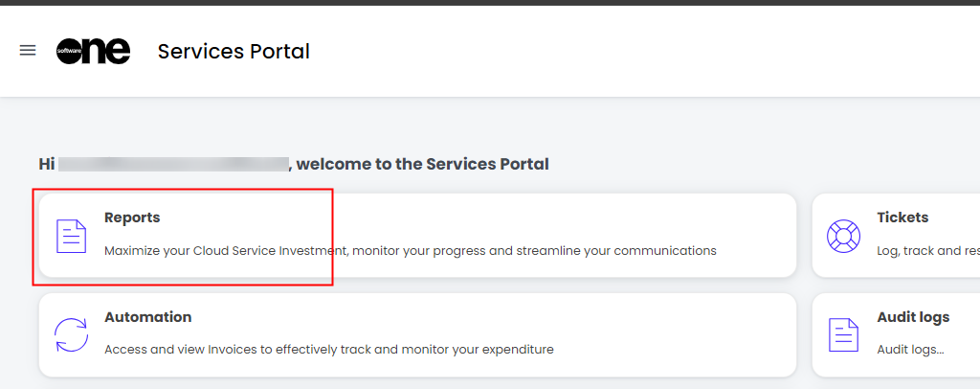980x389 pixels.
Task: Click the Services Portal header title
Action: pos(234,52)
